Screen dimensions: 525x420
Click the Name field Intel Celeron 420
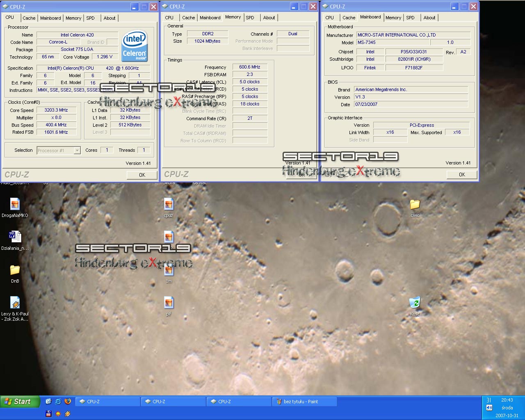(x=77, y=35)
